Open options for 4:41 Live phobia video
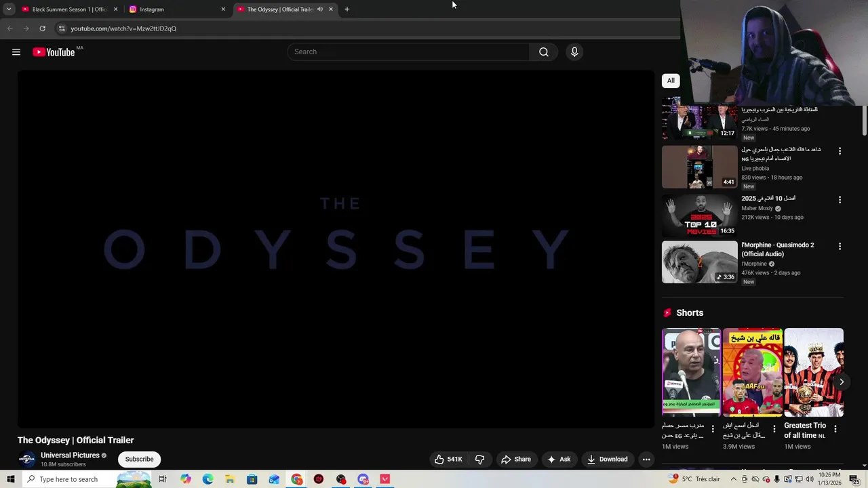The image size is (868, 488). click(840, 151)
